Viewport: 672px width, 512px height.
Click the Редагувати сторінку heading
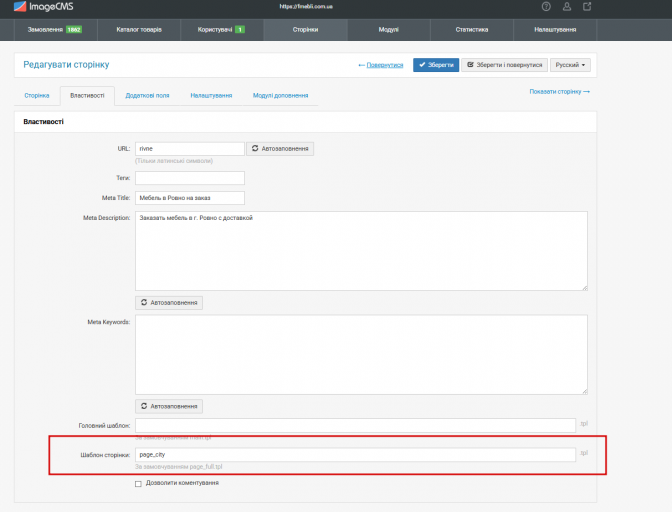click(x=66, y=65)
